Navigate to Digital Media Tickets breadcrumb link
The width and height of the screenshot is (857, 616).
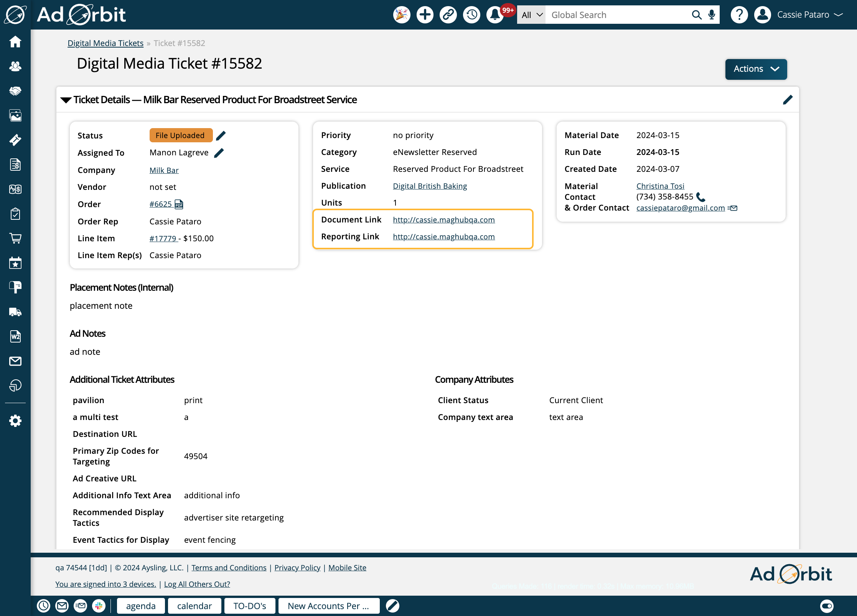tap(105, 43)
